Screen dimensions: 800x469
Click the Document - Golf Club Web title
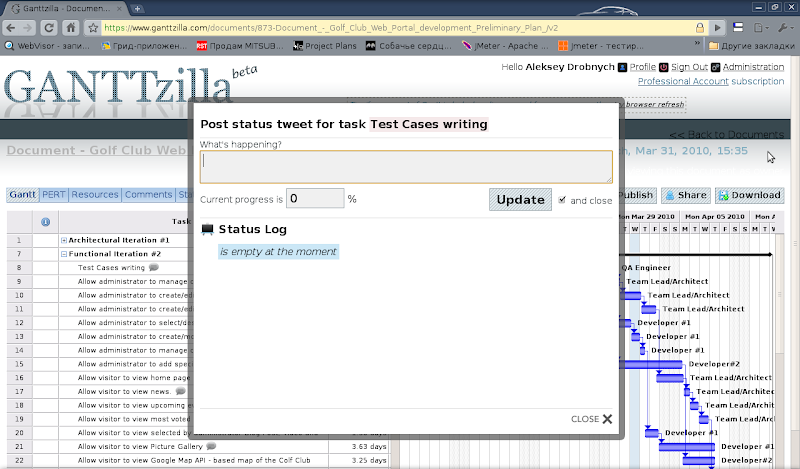[96, 151]
